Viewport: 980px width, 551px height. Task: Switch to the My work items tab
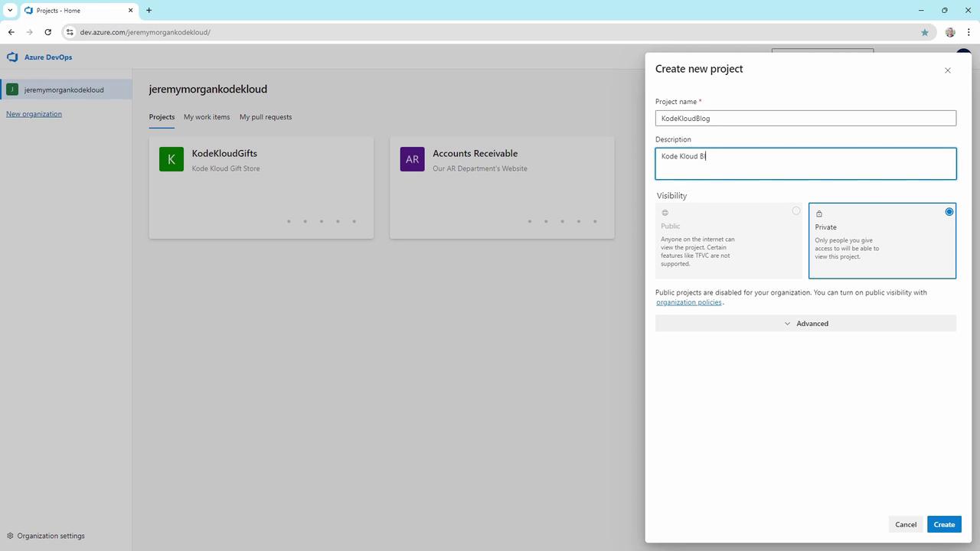click(x=207, y=117)
